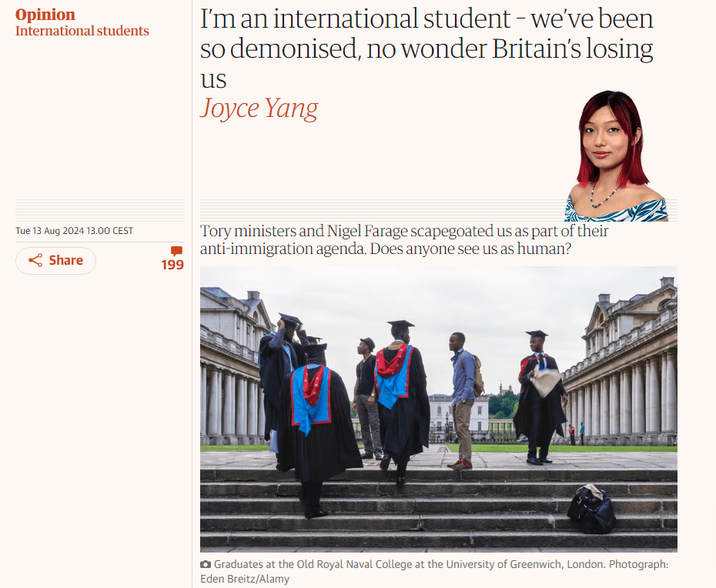Click the word 'demonised' in the headline

(x=293, y=48)
